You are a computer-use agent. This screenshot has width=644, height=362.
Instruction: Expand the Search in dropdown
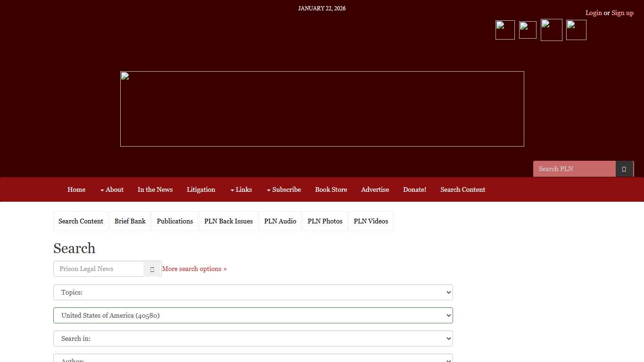(253, 338)
